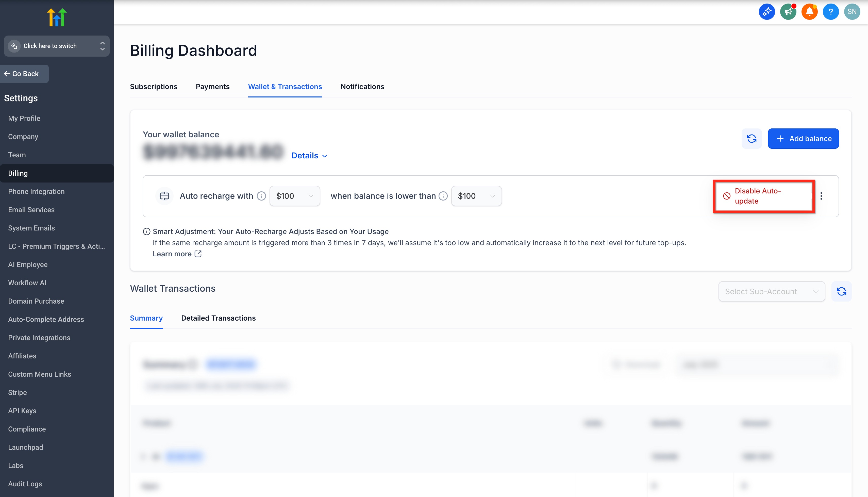This screenshot has width=868, height=497.
Task: Click the Add balance button
Action: tap(803, 139)
